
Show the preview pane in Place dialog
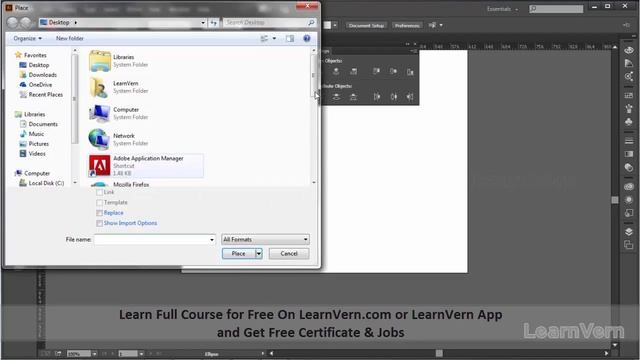pyautogui.click(x=290, y=38)
